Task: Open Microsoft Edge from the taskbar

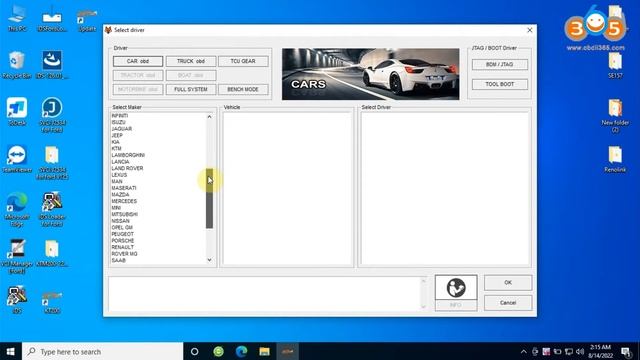Action: 241,351
